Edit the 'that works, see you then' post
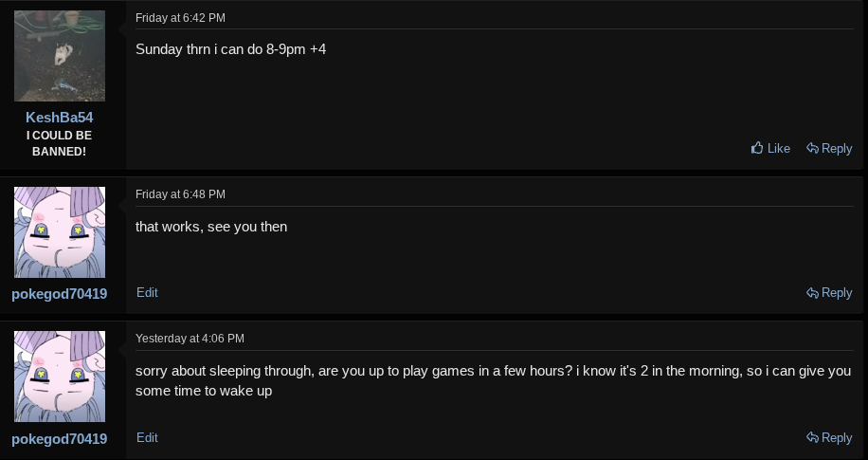This screenshot has height=460, width=868. pyautogui.click(x=147, y=293)
